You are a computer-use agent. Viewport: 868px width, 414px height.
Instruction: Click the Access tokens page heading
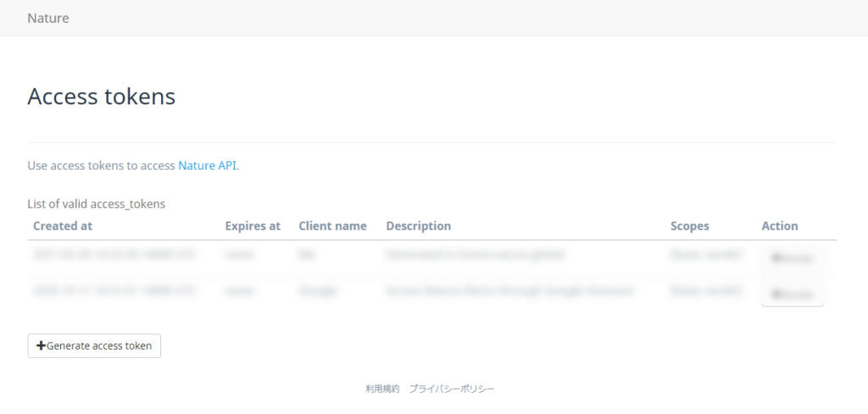pos(102,97)
